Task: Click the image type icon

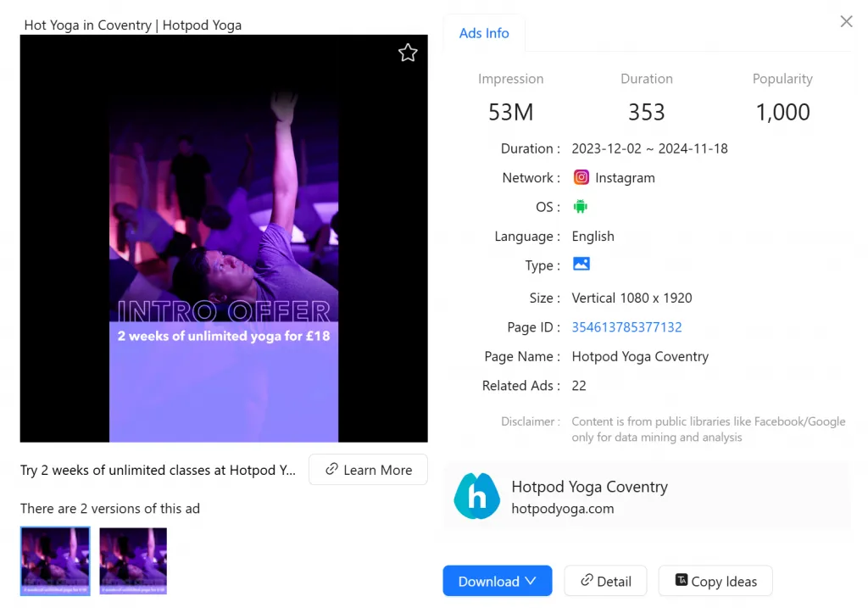Action: pos(581,265)
